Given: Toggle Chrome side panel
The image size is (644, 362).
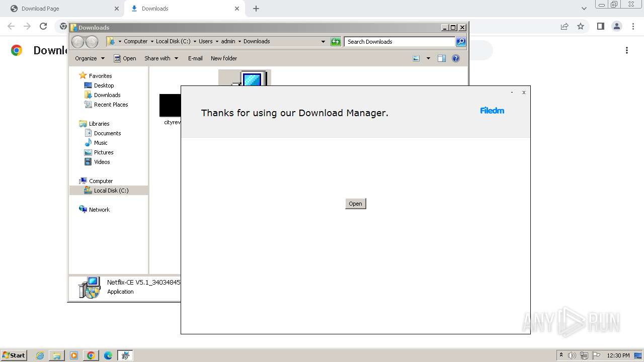Looking at the screenshot, I should [600, 26].
